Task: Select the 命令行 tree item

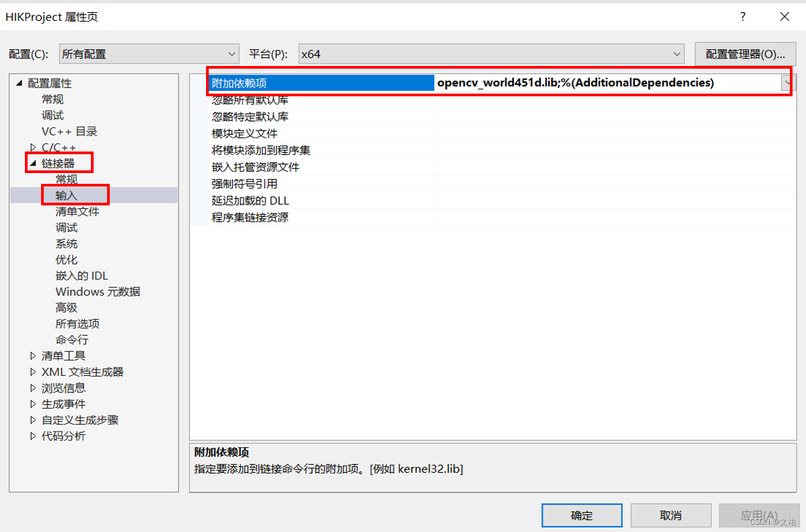Action: point(72,340)
